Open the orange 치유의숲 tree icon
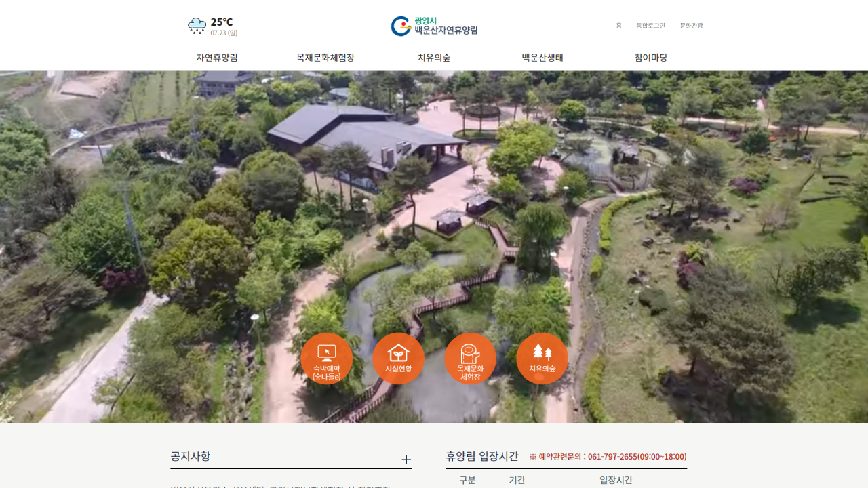This screenshot has height=488, width=868. tap(542, 359)
